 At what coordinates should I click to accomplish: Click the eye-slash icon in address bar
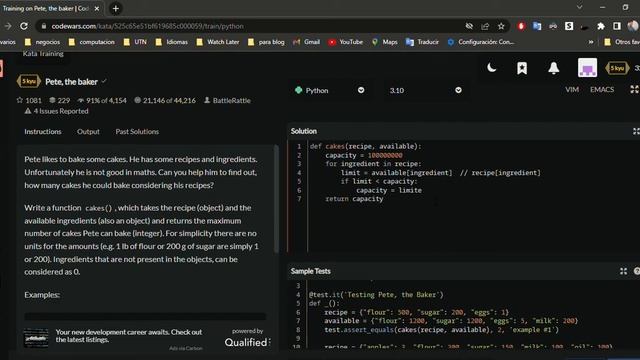coord(469,26)
